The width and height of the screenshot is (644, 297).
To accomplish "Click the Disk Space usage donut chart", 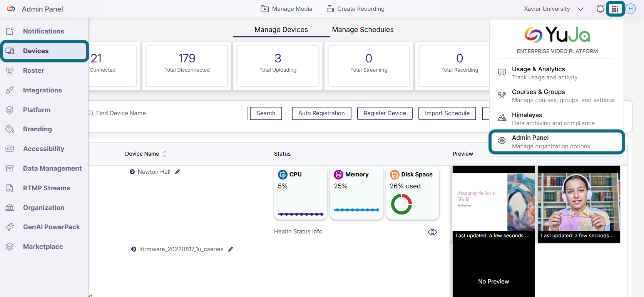I will click(x=401, y=204).
